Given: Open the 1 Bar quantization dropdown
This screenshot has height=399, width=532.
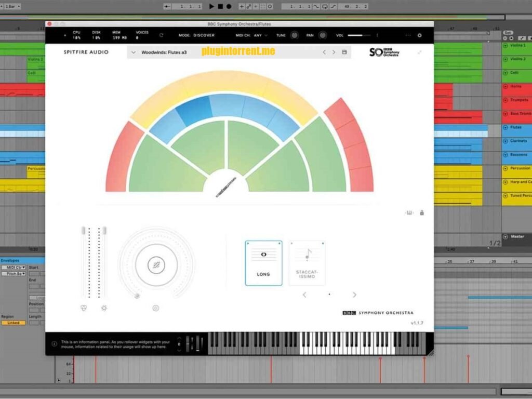Looking at the screenshot, I should (12, 6).
